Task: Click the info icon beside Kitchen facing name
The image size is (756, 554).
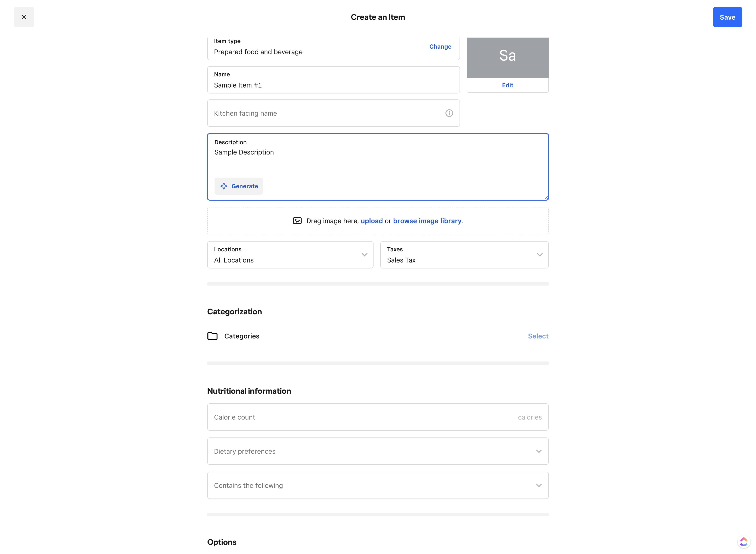Action: (x=449, y=113)
